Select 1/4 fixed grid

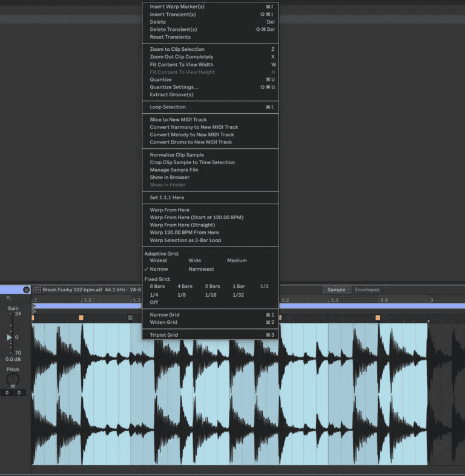click(x=154, y=295)
